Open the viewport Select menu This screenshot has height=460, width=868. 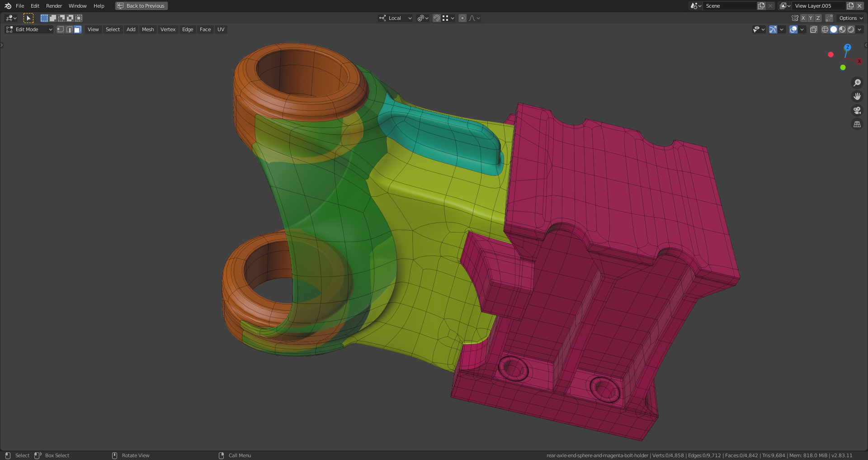tap(113, 29)
